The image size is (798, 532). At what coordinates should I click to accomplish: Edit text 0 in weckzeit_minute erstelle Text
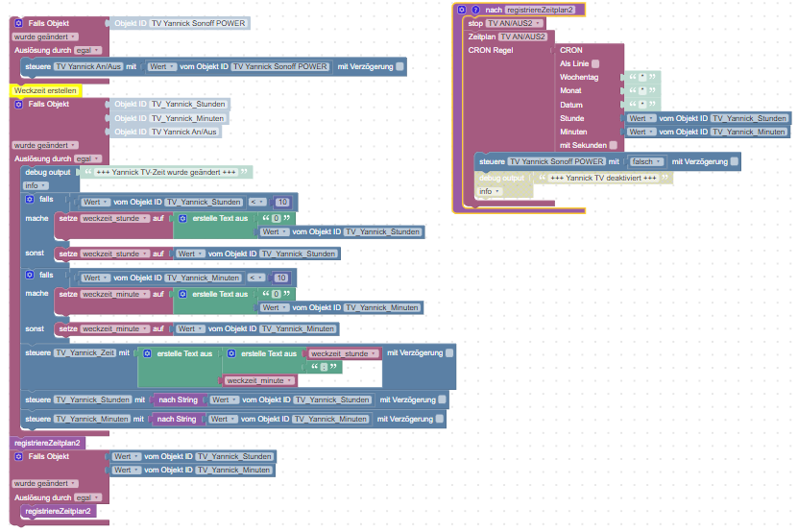point(277,294)
